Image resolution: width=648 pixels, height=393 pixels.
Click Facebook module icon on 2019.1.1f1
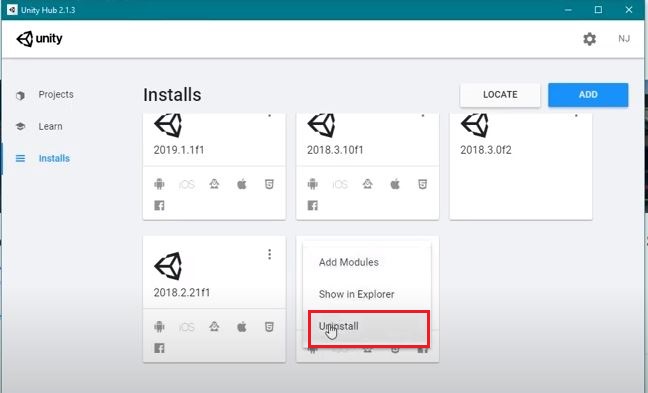159,205
